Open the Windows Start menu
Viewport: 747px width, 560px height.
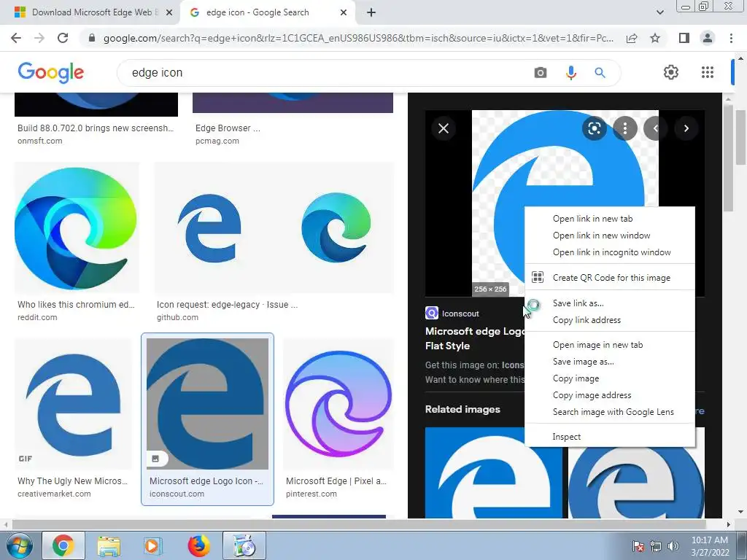coord(20,545)
